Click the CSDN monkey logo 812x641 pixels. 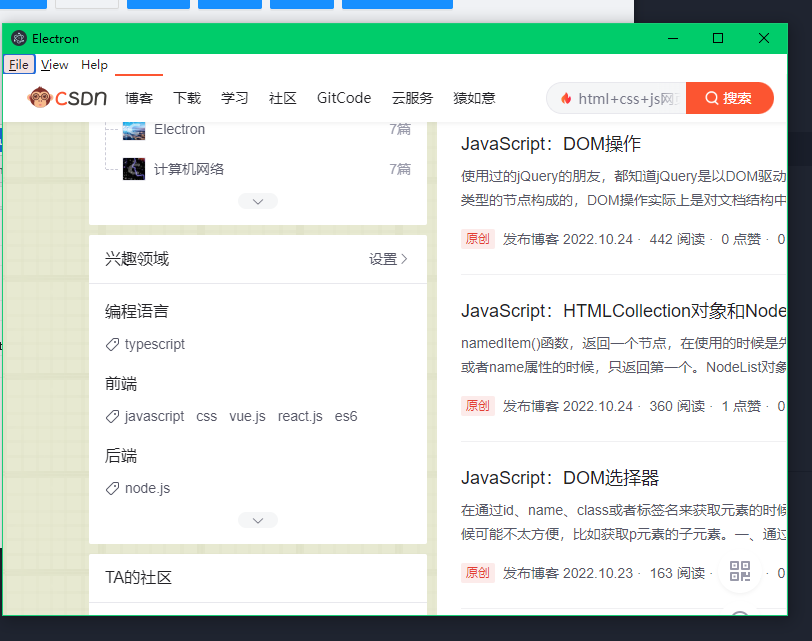(67, 97)
